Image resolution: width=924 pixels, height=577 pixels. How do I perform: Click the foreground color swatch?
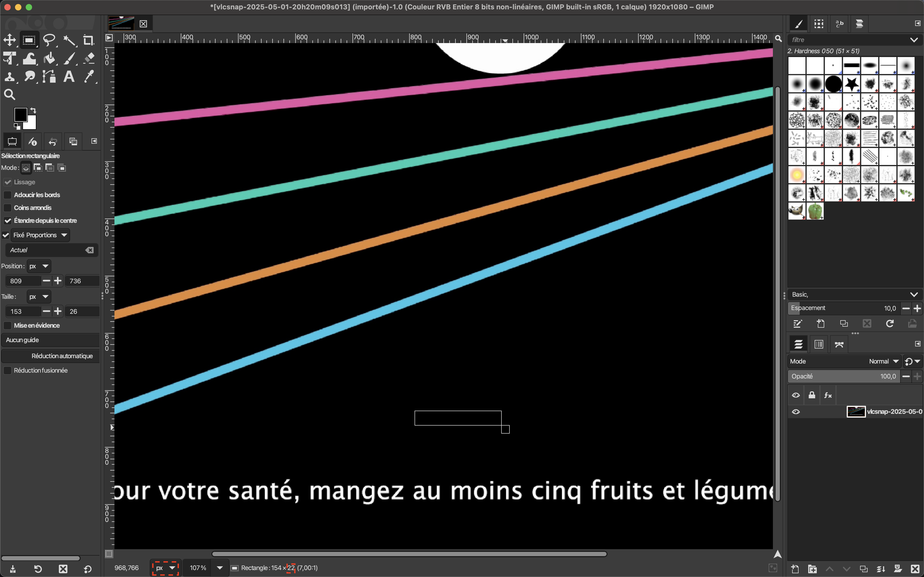pyautogui.click(x=20, y=114)
